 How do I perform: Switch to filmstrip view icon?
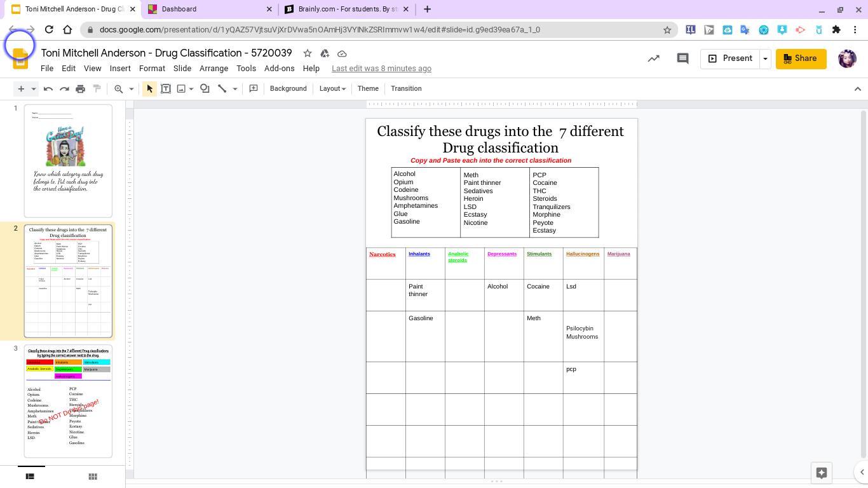click(x=29, y=477)
